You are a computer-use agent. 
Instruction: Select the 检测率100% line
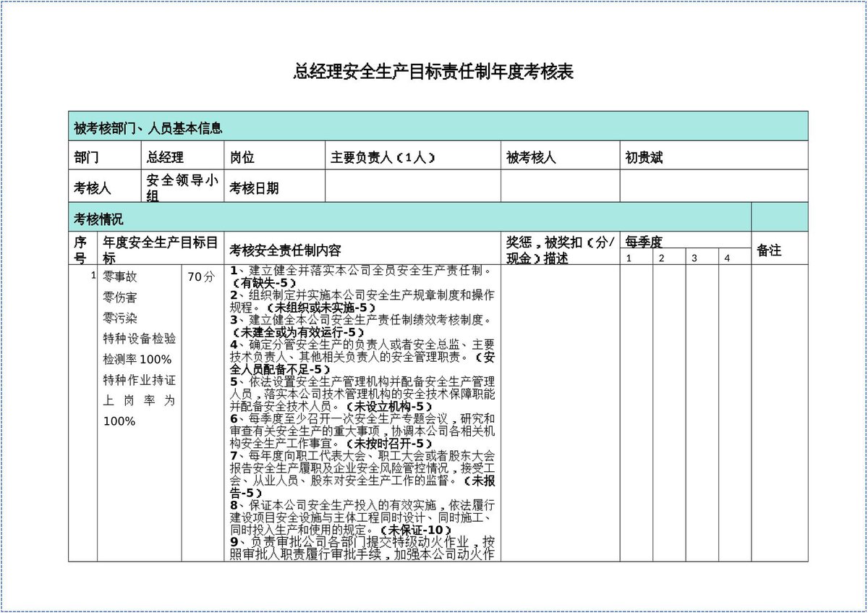click(x=137, y=359)
